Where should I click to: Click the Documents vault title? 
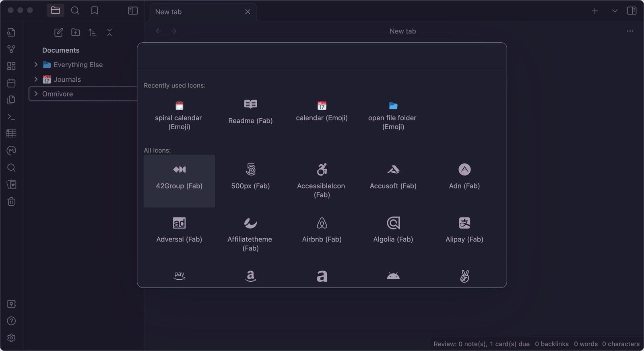(61, 50)
